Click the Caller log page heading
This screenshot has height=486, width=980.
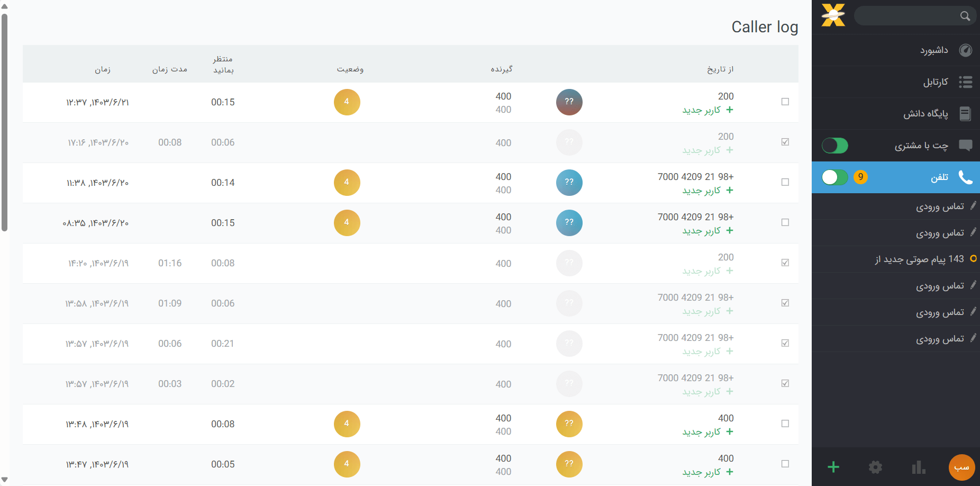tap(765, 27)
